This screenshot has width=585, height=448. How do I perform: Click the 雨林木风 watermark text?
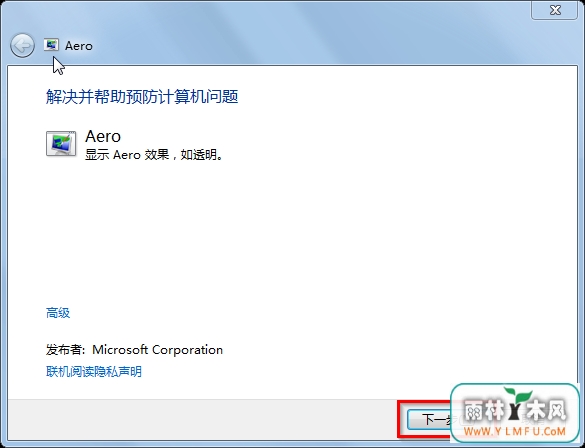tap(515, 411)
